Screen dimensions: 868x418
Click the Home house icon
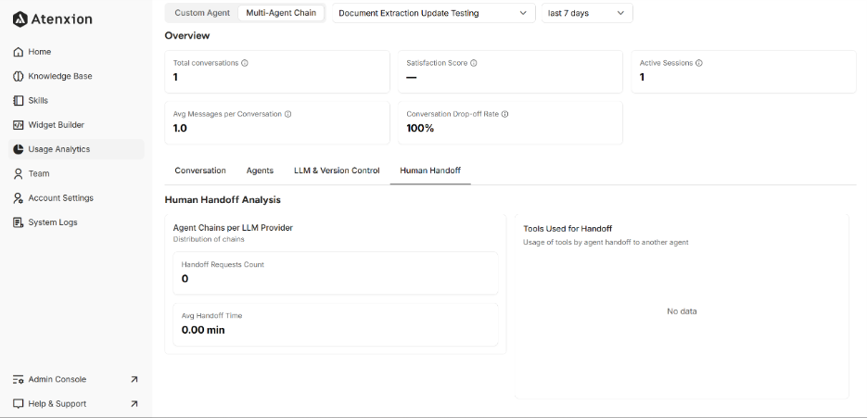coord(18,52)
